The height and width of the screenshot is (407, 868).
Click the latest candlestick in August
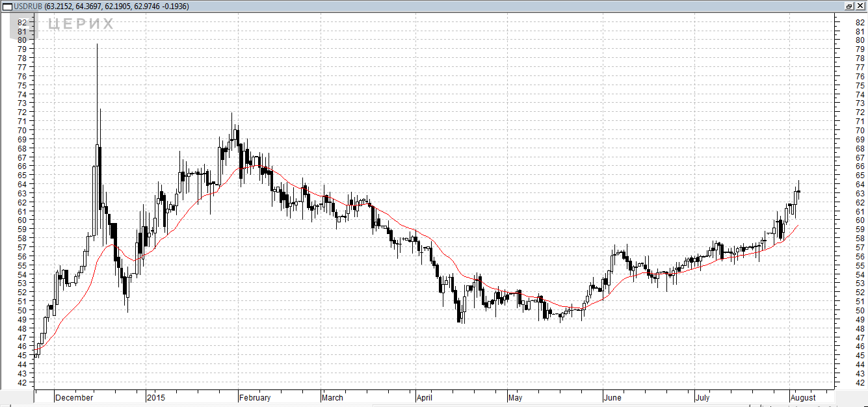point(798,191)
